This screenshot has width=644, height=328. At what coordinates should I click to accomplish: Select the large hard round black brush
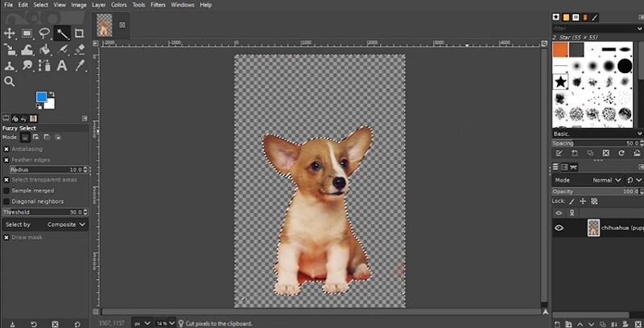point(625,66)
